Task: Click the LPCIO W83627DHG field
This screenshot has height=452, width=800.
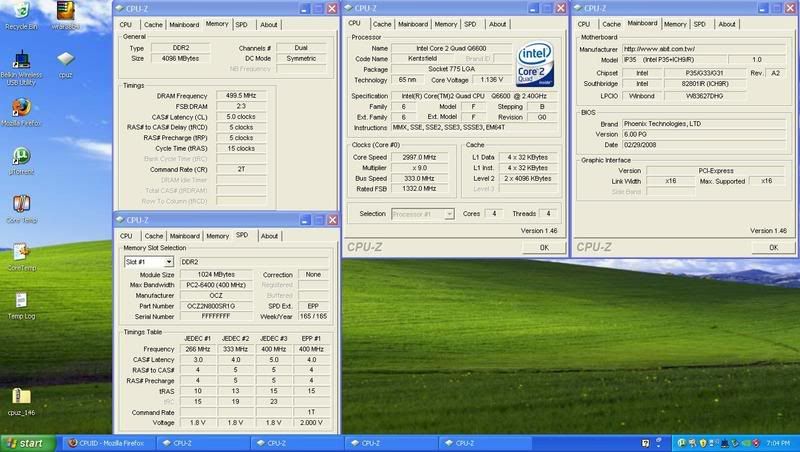Action: 705,96
